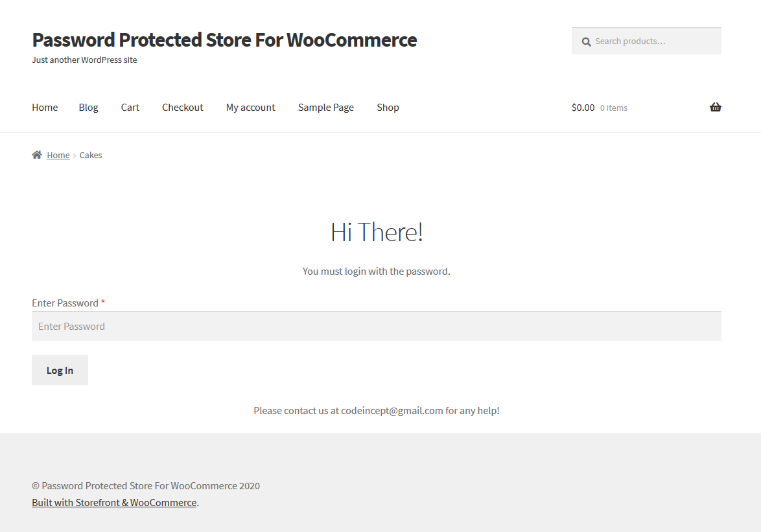
Task: Open the Home menu item
Action: (x=45, y=108)
